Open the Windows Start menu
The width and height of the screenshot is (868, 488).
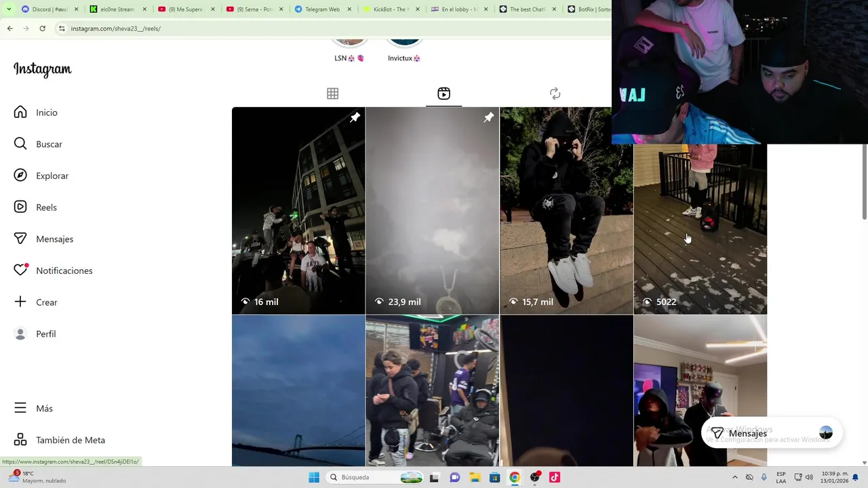pyautogui.click(x=314, y=477)
